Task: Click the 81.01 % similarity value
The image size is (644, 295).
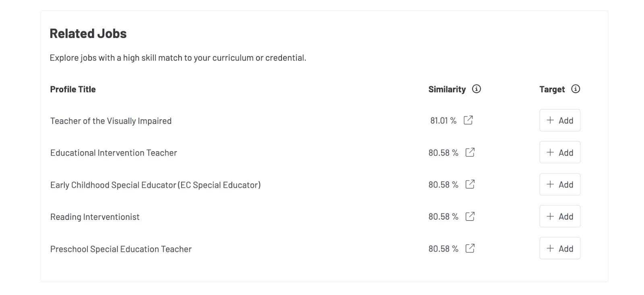Action: click(443, 120)
